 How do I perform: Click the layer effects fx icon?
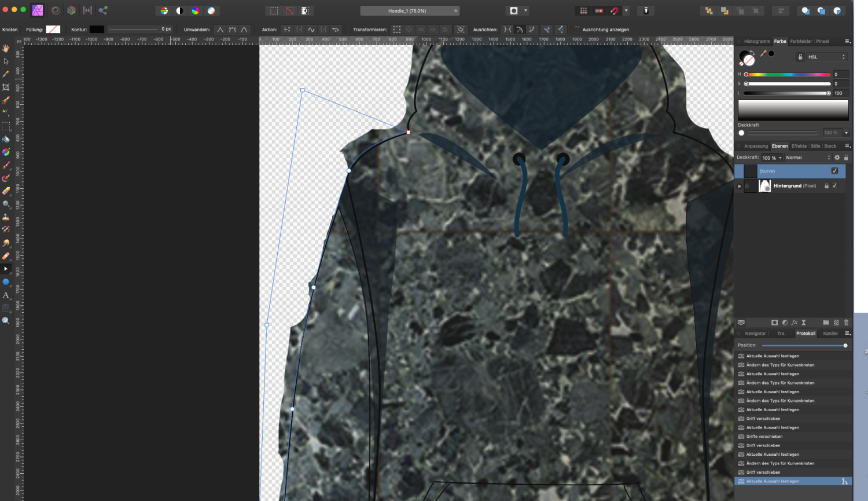pyautogui.click(x=794, y=323)
